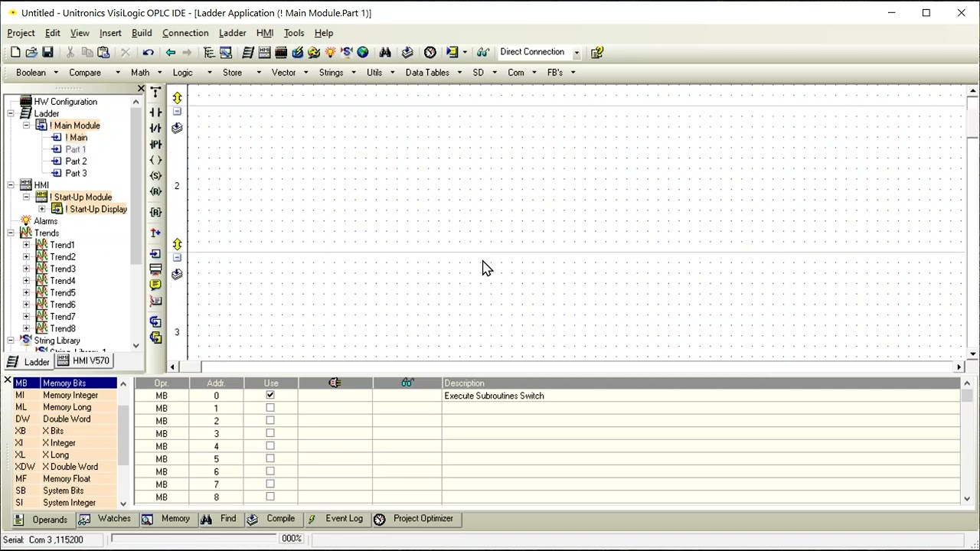Screen dimensions: 980x551
Task: Click the online test glasses icon
Action: (x=482, y=52)
